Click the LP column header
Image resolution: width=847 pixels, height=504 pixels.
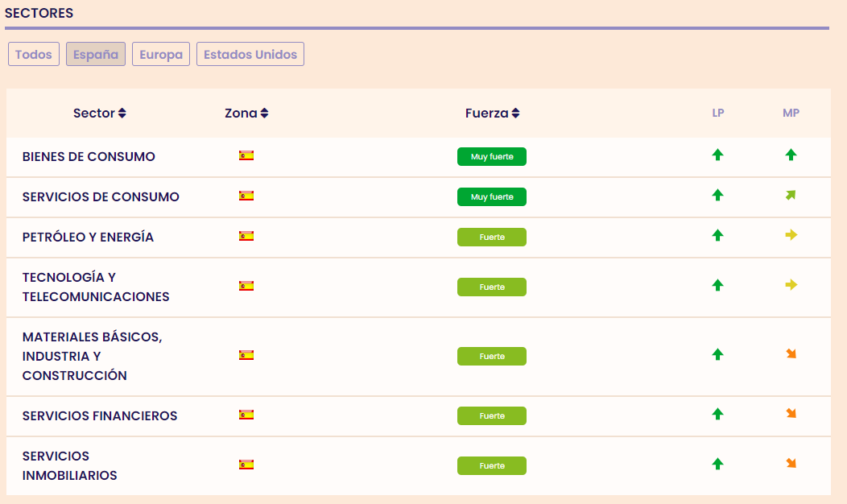(718, 114)
